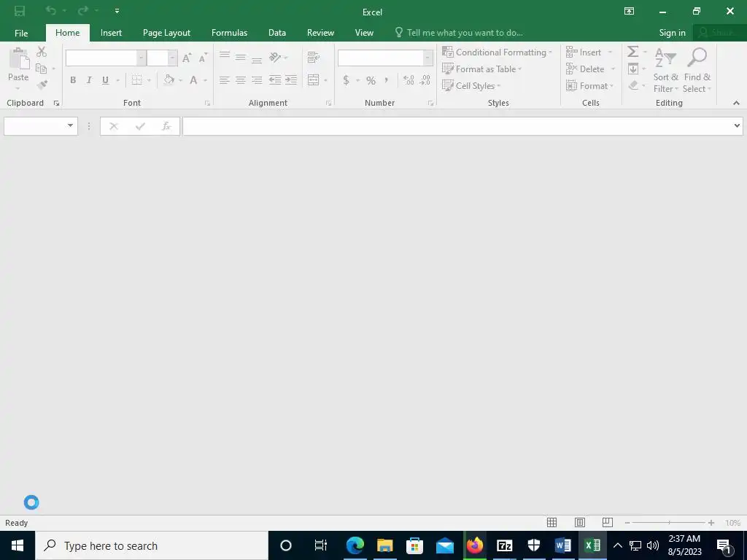This screenshot has width=747, height=560.
Task: Apply Accounting dollar number format
Action: click(x=347, y=80)
